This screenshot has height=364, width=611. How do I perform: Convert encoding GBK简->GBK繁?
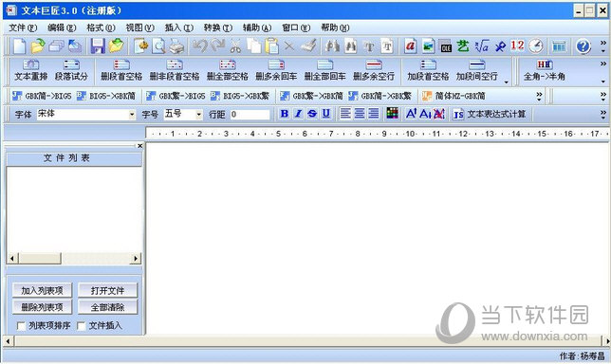(380, 96)
